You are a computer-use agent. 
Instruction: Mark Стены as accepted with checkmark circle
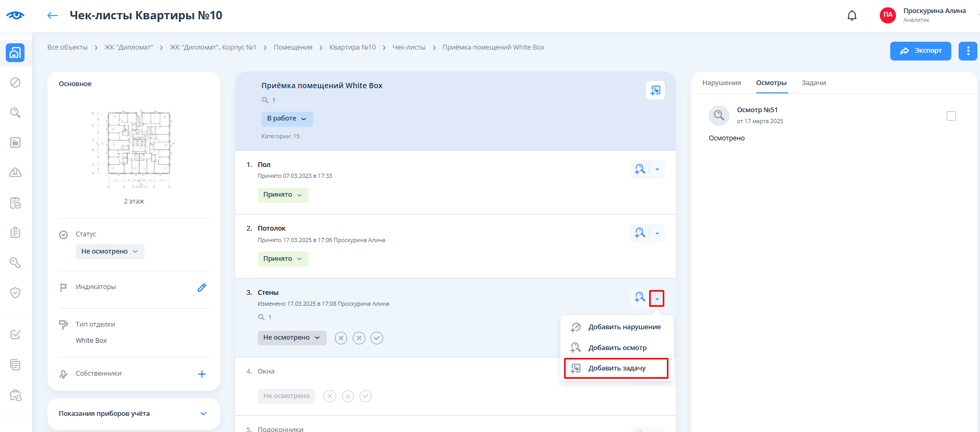377,338
